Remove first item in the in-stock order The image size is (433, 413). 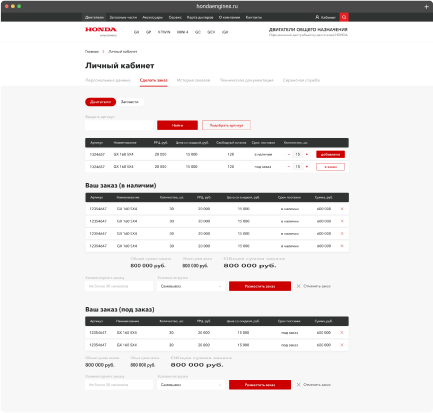(342, 209)
